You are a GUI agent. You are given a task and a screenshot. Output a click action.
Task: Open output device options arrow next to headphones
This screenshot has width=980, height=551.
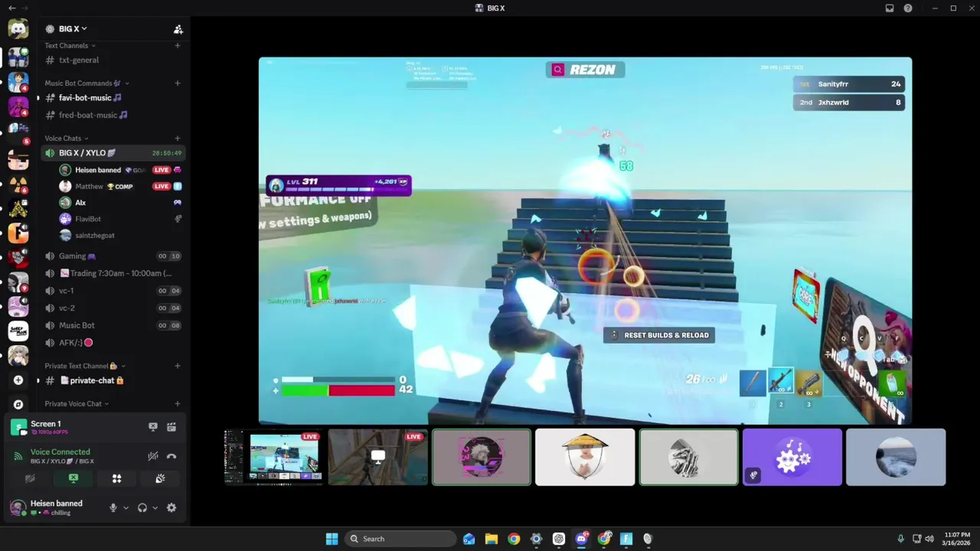(x=155, y=507)
